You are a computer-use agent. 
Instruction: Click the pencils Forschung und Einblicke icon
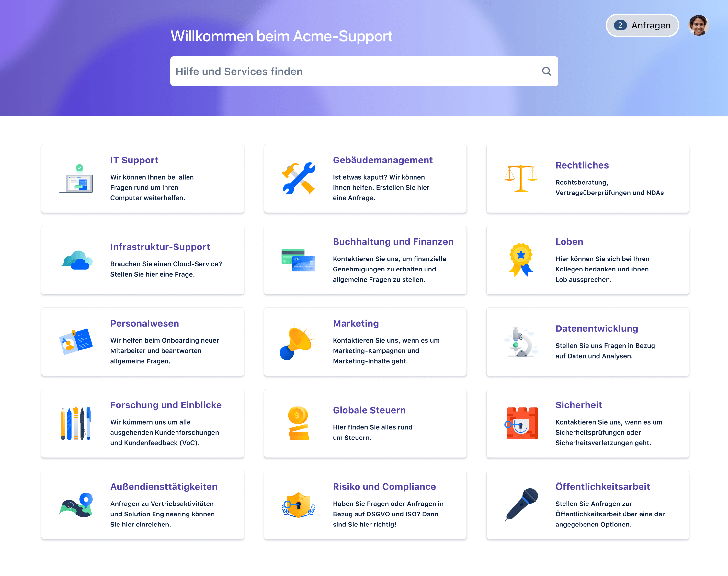click(x=76, y=423)
